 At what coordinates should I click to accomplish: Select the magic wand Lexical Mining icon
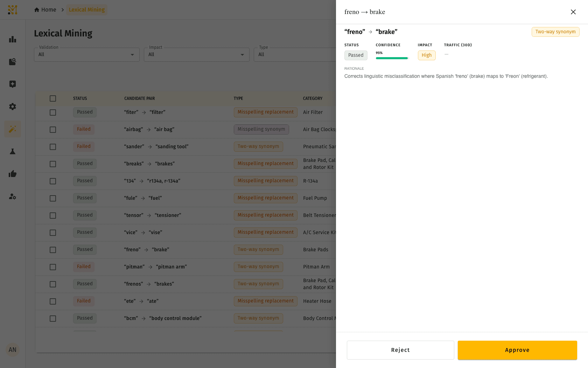[x=13, y=129]
